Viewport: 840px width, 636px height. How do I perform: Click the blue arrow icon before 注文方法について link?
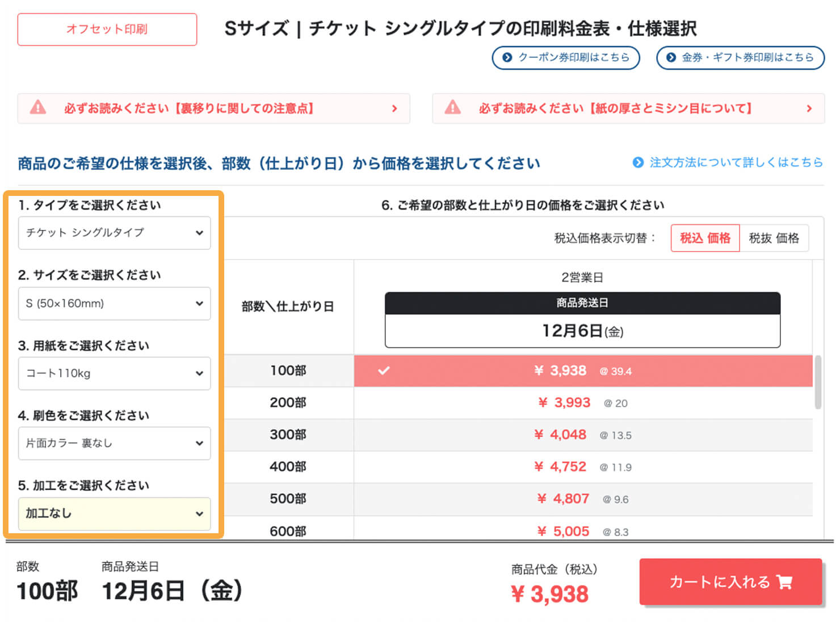pos(637,162)
